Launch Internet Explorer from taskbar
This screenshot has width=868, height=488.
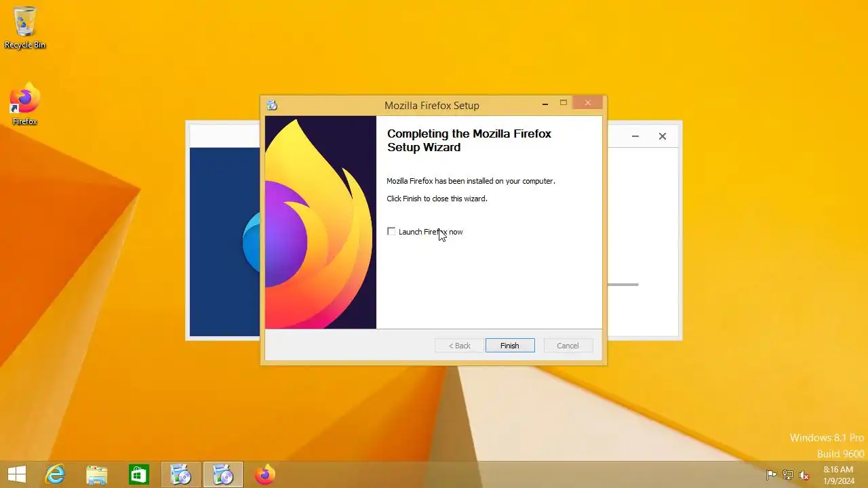coord(55,475)
